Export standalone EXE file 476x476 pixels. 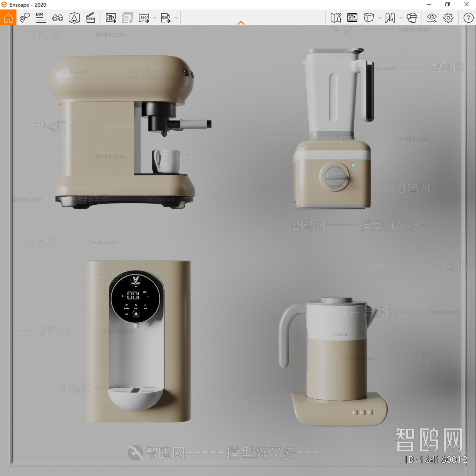[166, 18]
